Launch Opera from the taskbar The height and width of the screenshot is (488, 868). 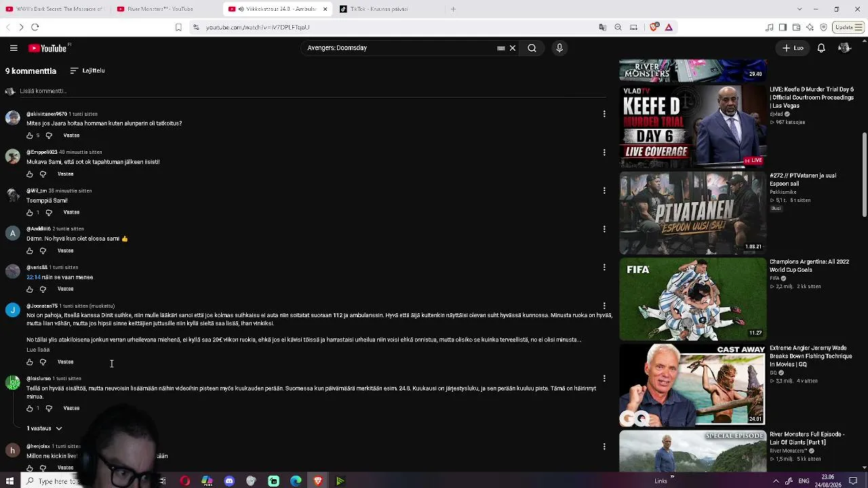pos(184,481)
